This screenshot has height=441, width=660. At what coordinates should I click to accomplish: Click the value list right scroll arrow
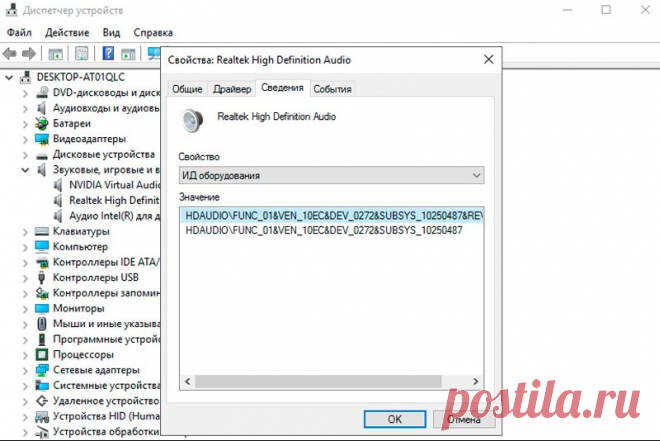pos(476,381)
